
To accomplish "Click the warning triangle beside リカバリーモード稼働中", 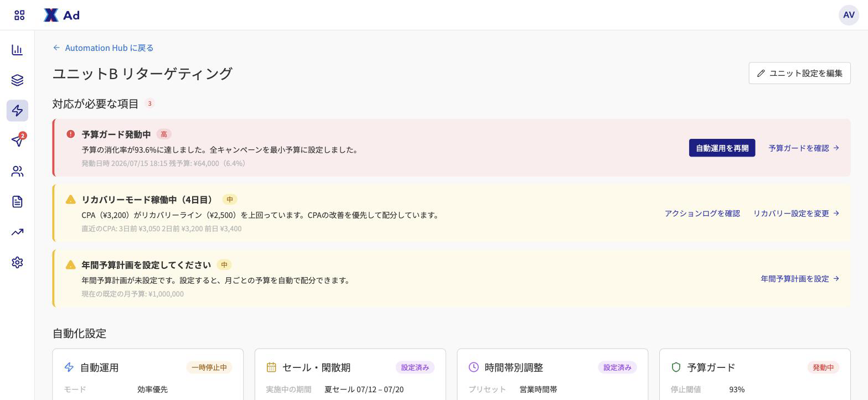I will (x=70, y=199).
